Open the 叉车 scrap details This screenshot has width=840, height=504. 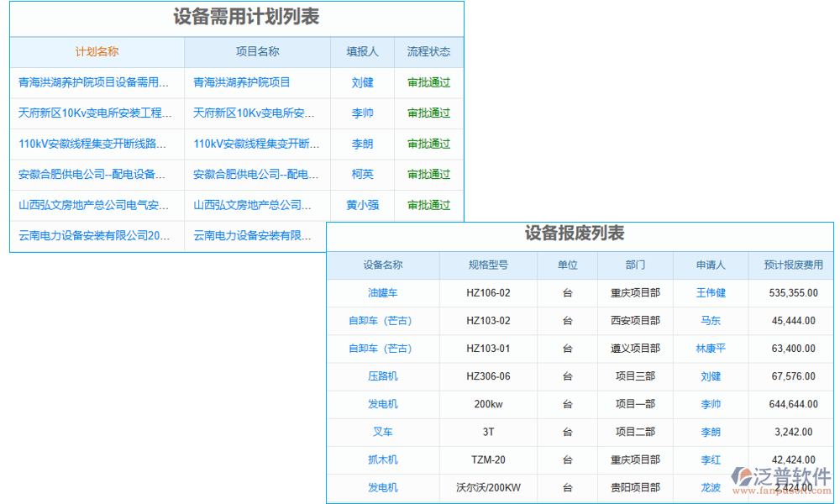(x=382, y=432)
